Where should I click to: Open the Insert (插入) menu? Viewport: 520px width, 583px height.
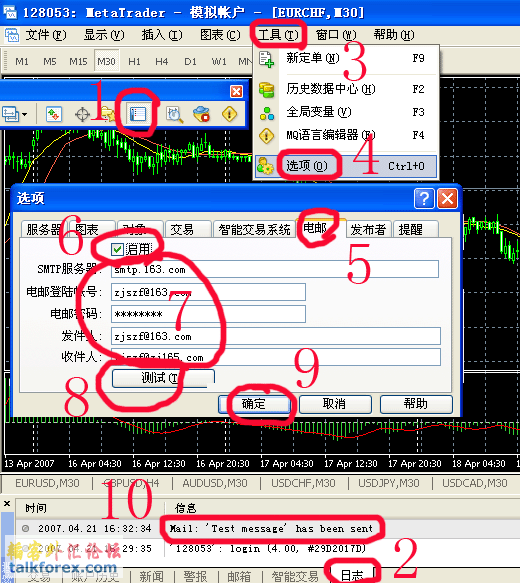click(162, 35)
